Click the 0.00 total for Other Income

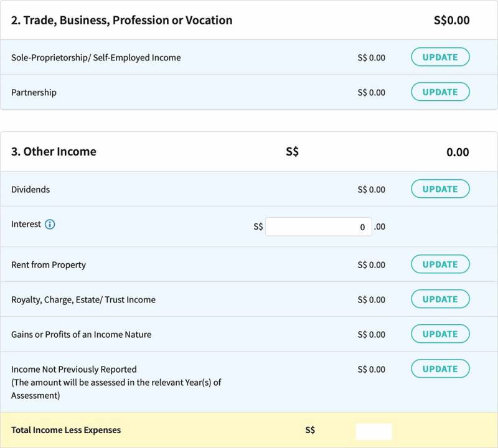coord(458,152)
